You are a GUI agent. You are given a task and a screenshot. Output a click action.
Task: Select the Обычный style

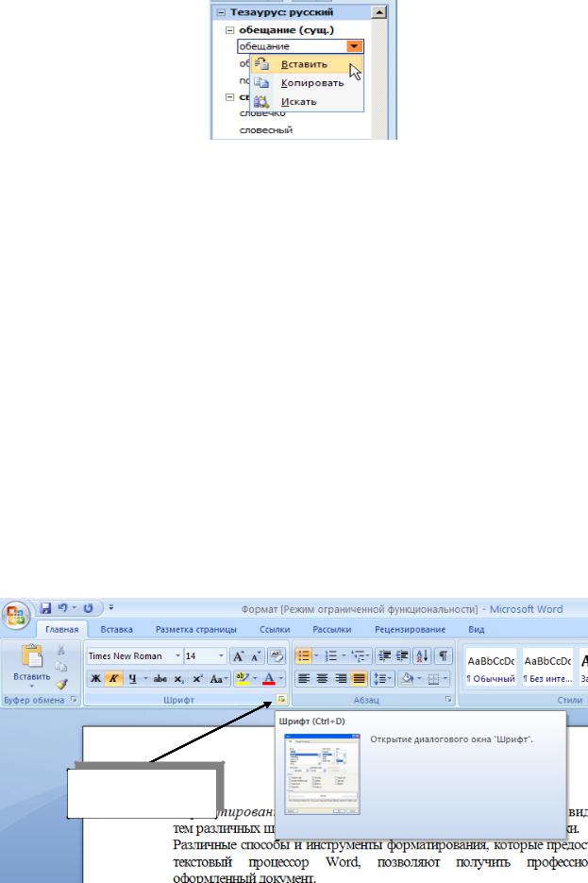tap(491, 669)
